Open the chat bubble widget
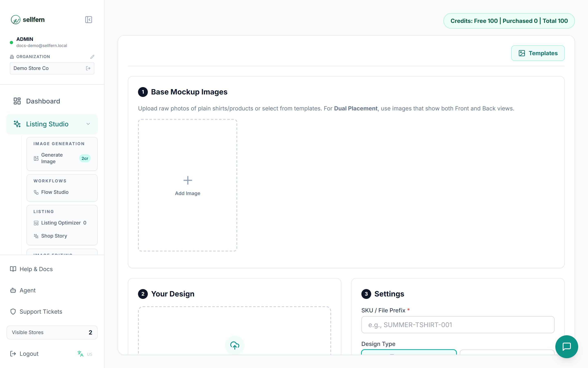 tap(567, 347)
